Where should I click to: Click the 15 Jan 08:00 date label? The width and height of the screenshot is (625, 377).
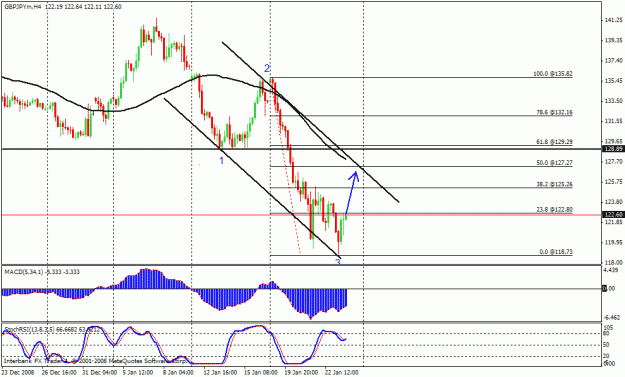[261, 373]
